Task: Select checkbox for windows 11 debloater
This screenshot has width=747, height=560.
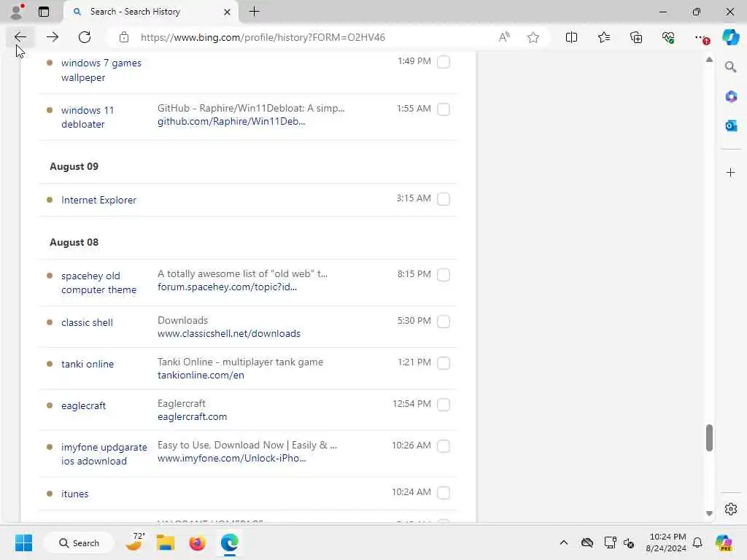Action: [444, 109]
